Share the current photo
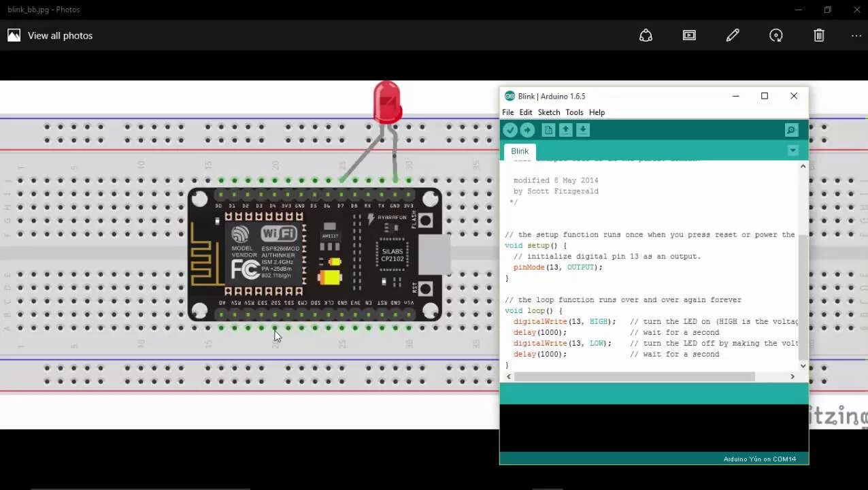 646,35
